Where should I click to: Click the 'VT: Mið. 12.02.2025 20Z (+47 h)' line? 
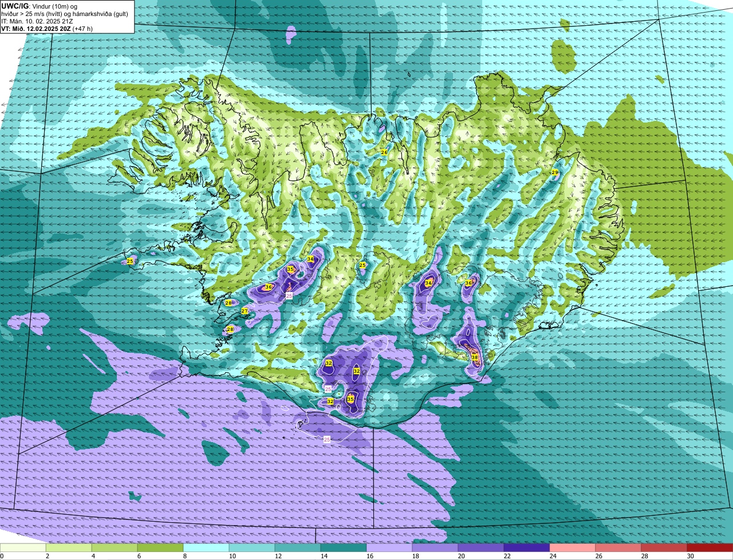tap(47, 28)
